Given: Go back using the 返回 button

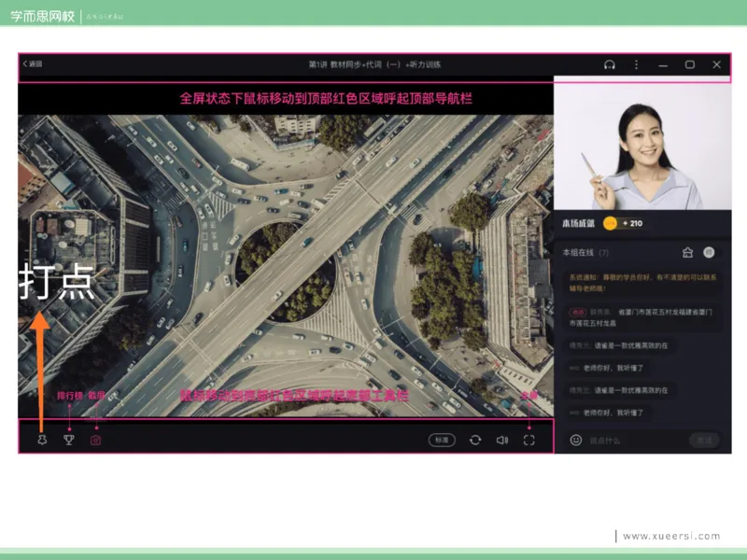Looking at the screenshot, I should tap(33, 63).
